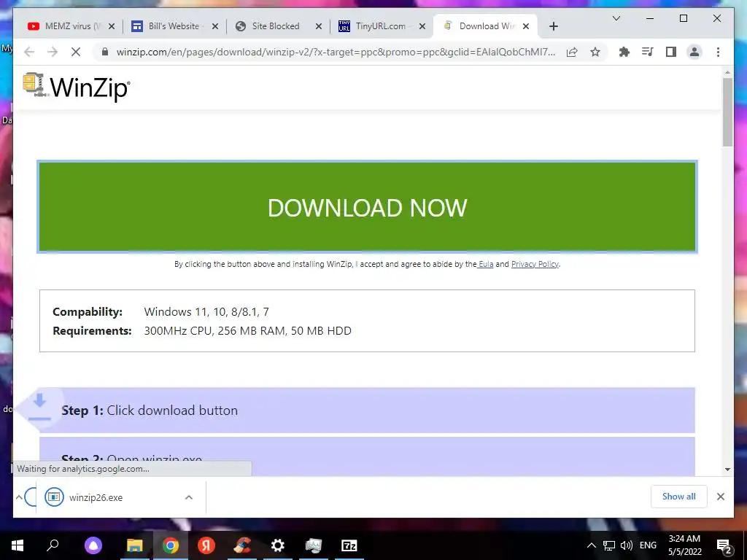
Task: Open the Chrome profile avatar
Action: [694, 52]
